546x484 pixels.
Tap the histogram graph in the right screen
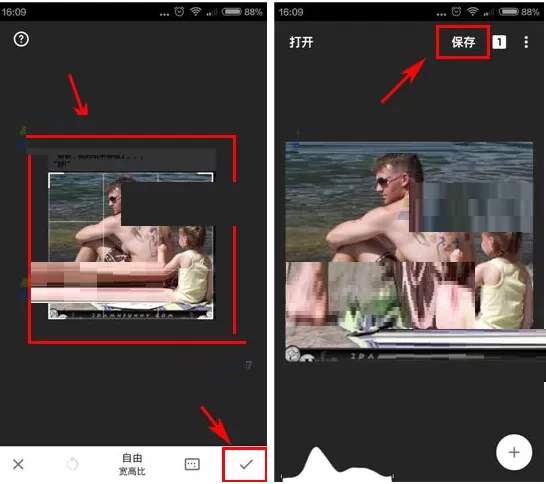click(337, 463)
